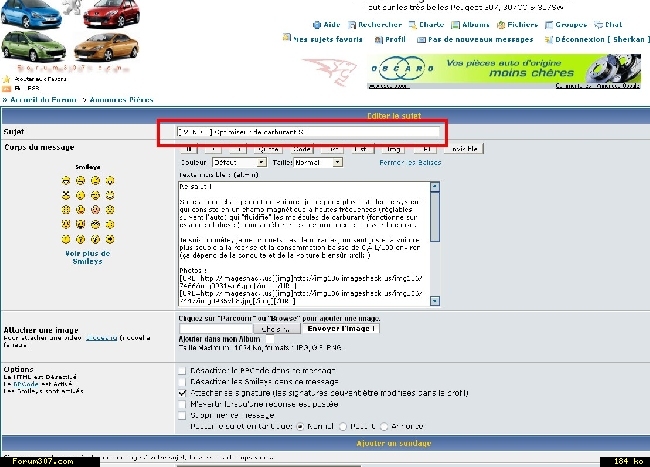Screen dimensions: 650x467
Task: Click the Voir plus de Smileys link
Action: 86,257
